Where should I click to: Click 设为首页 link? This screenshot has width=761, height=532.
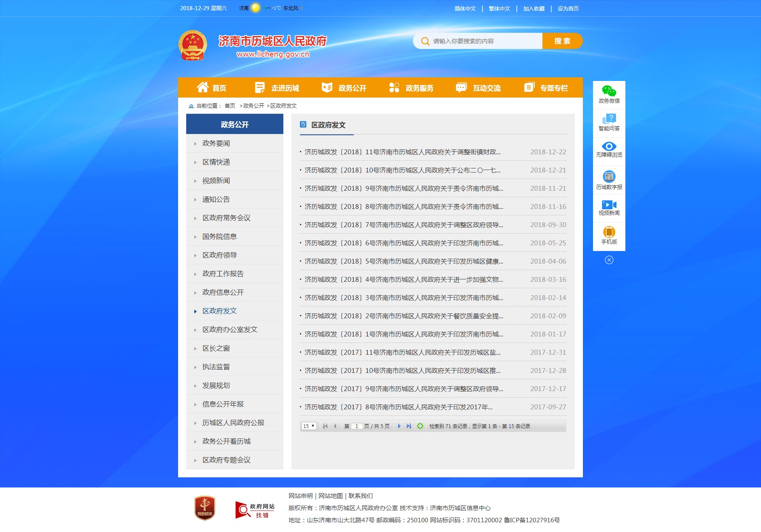568,9
